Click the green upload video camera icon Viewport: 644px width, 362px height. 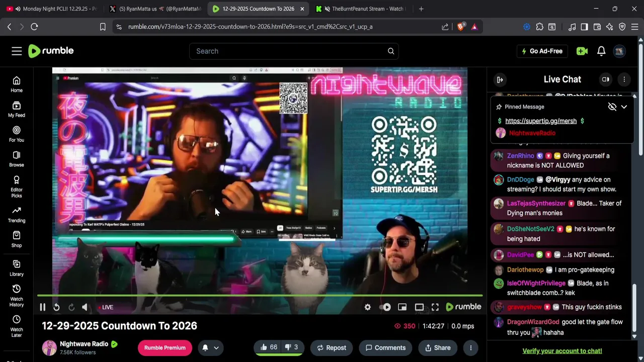click(582, 51)
